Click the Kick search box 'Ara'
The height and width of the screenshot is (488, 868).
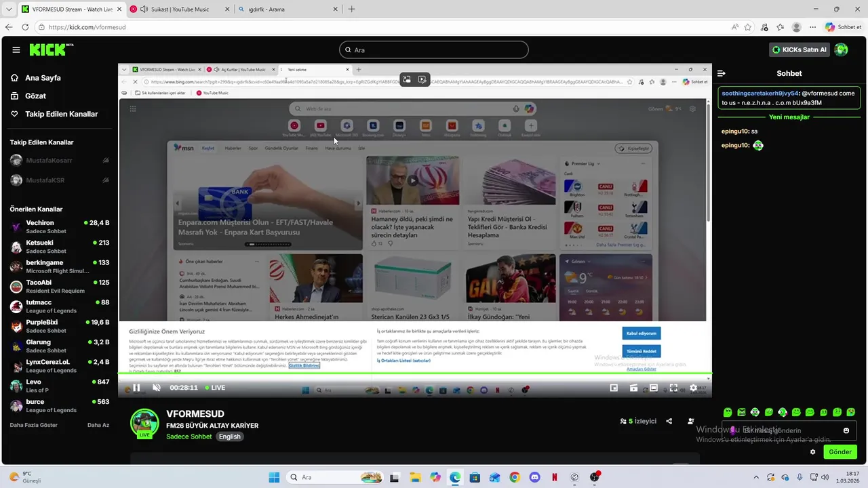pyautogui.click(x=434, y=49)
